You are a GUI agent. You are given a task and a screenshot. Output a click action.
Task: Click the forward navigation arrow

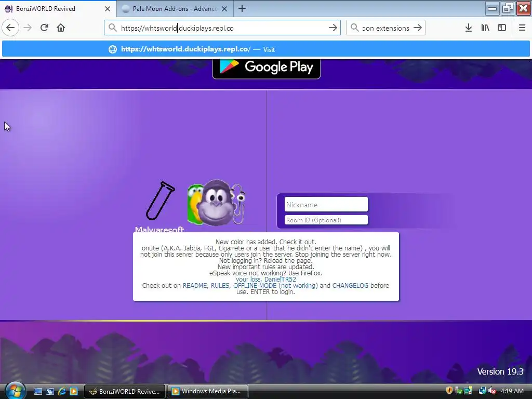[x=28, y=28]
